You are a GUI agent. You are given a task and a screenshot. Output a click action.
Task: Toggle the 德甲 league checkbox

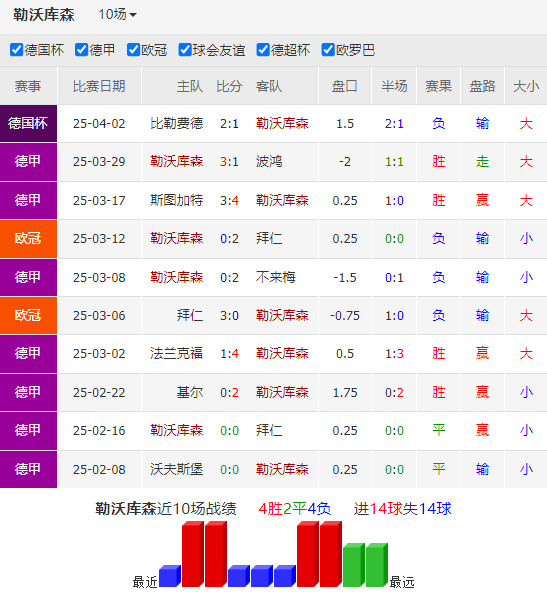[x=82, y=50]
